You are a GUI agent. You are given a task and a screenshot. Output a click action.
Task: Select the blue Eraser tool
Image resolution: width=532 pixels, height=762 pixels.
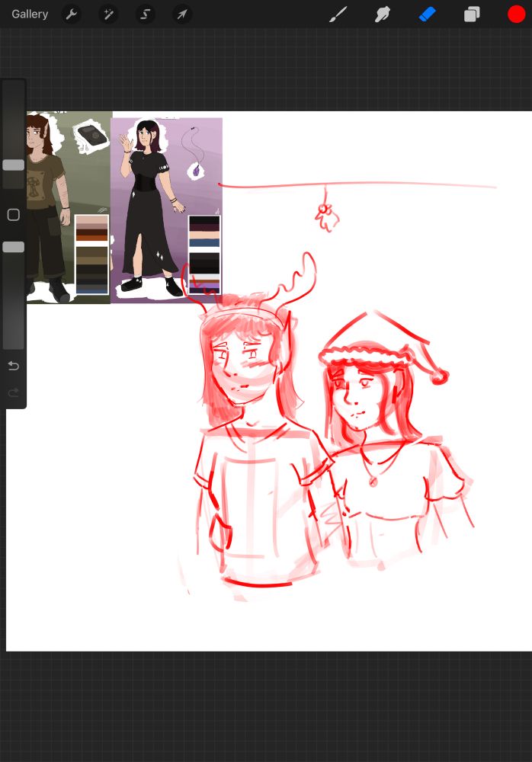[427, 14]
